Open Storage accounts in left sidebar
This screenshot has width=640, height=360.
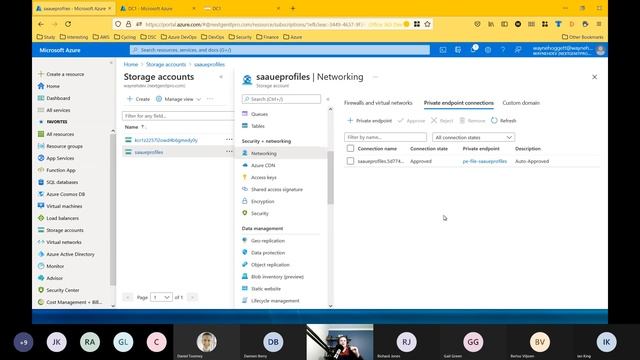pyautogui.click(x=60, y=230)
